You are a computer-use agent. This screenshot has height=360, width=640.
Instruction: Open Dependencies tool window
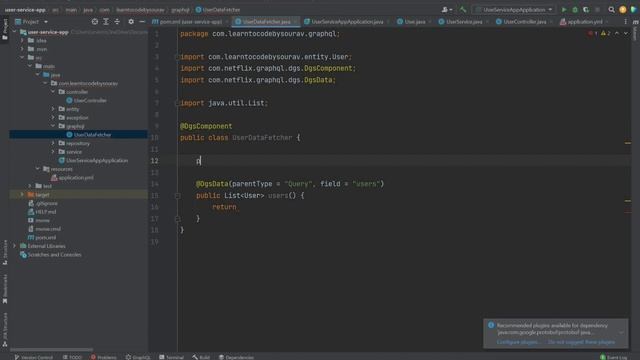[x=236, y=357]
